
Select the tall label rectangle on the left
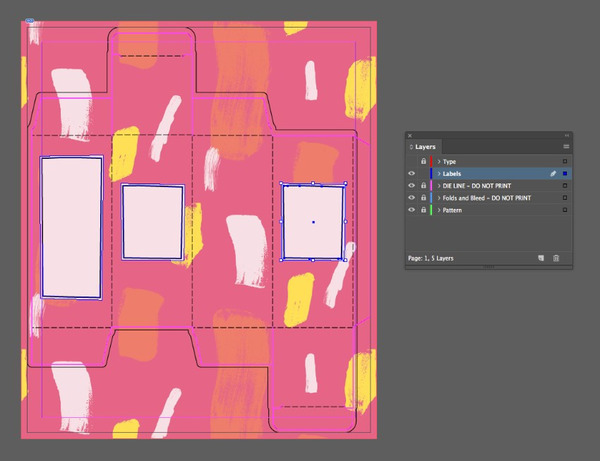71,227
